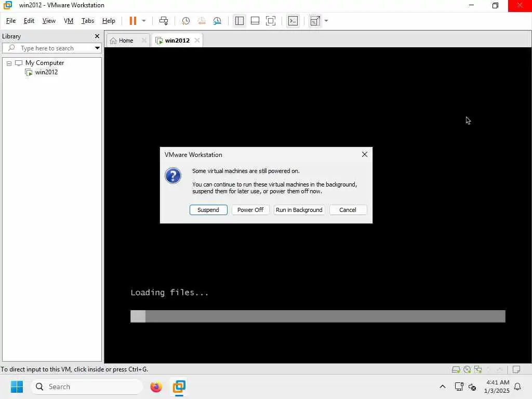Open Firefox from the taskbar

[x=156, y=387]
